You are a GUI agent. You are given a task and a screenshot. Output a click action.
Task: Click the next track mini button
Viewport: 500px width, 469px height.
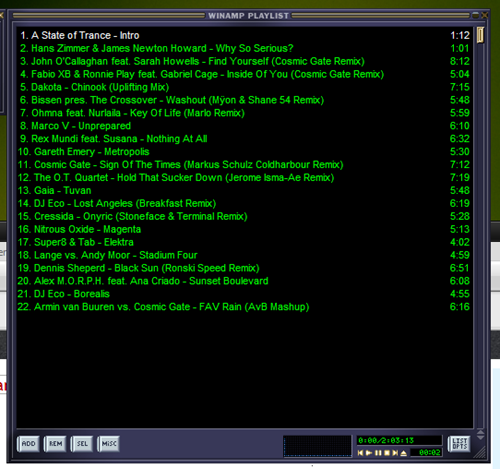[x=395, y=453]
